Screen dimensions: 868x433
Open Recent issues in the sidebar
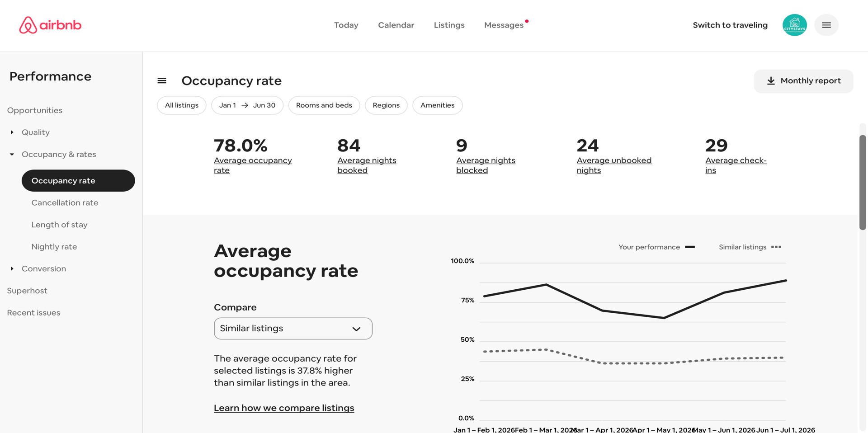pyautogui.click(x=33, y=313)
